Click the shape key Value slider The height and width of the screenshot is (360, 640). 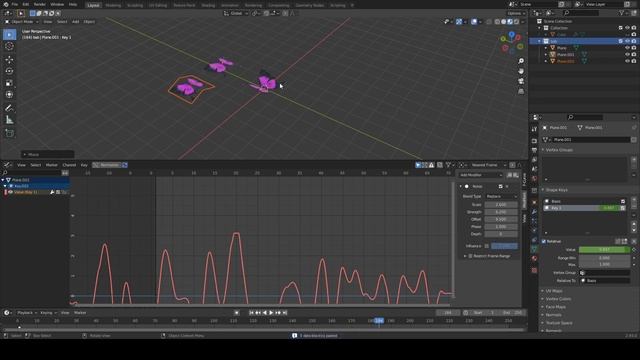[604, 249]
